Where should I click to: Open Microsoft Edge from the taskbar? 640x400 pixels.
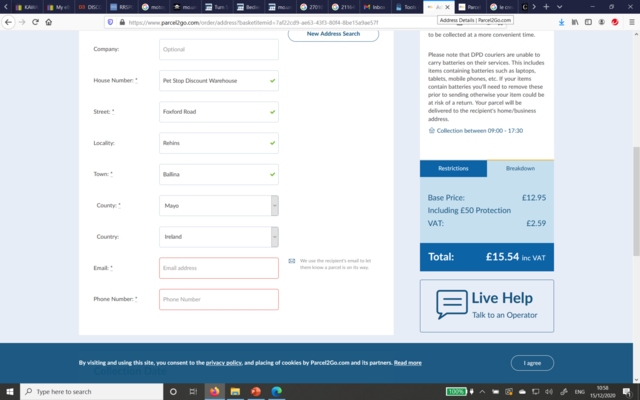point(276,391)
